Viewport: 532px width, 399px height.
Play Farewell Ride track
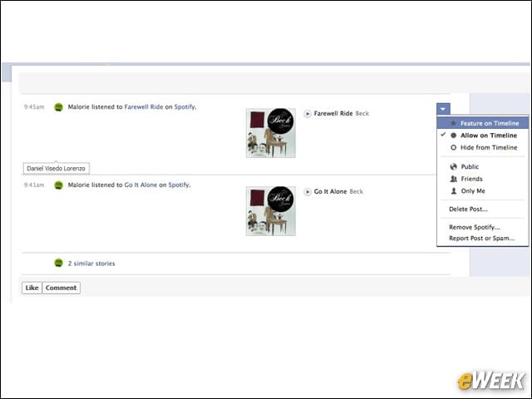coord(307,114)
